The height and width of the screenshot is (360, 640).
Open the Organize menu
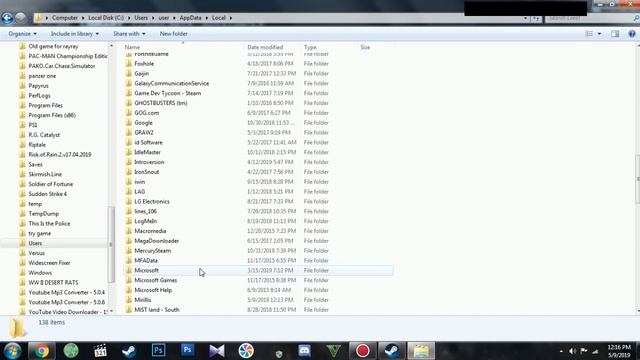(22, 34)
